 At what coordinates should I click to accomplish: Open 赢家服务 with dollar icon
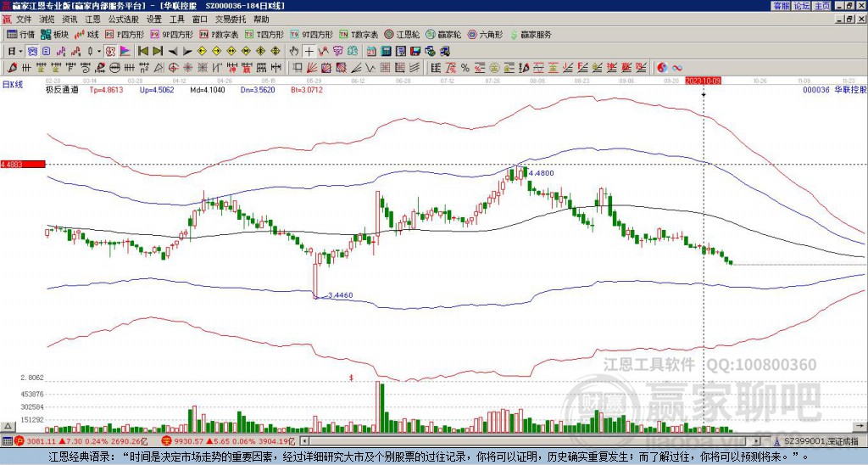[x=531, y=34]
